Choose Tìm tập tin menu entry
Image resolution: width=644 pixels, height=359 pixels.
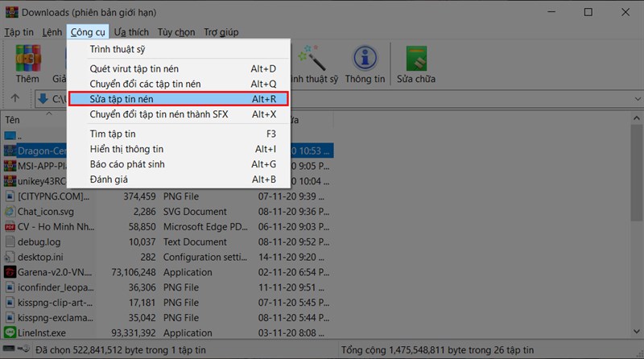[x=179, y=134]
